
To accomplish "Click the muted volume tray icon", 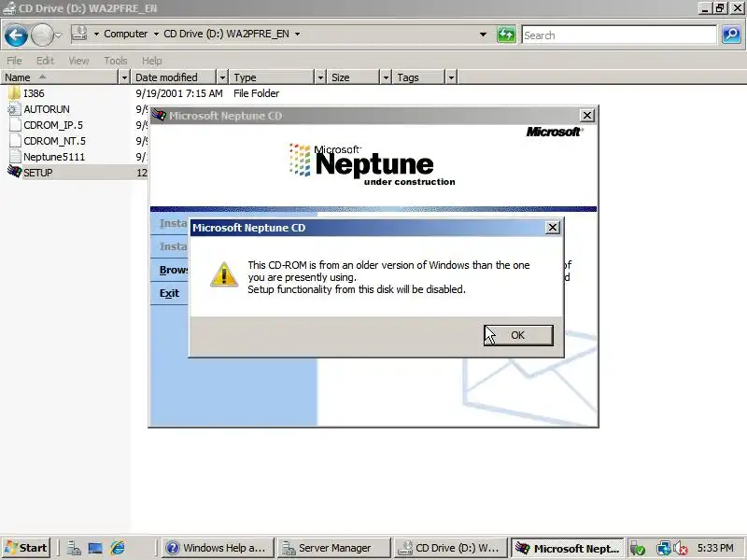I will 681,549.
